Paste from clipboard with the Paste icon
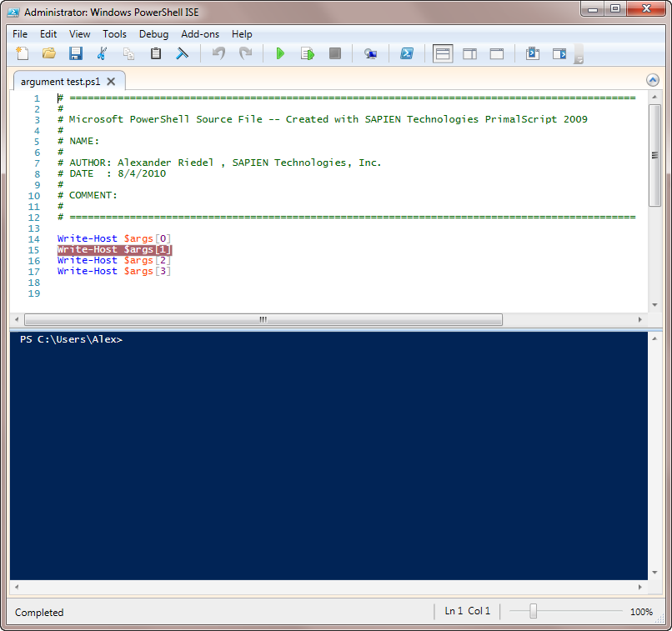 click(x=156, y=53)
